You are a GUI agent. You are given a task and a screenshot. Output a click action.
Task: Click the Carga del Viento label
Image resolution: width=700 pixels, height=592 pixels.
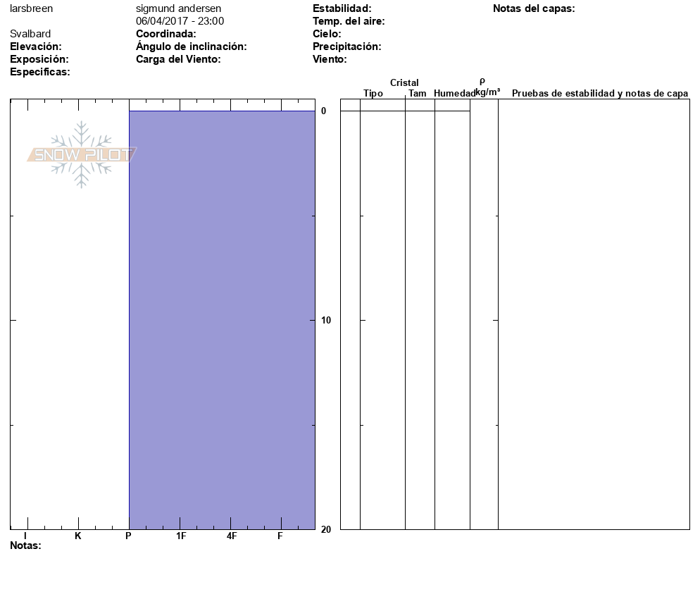click(178, 59)
